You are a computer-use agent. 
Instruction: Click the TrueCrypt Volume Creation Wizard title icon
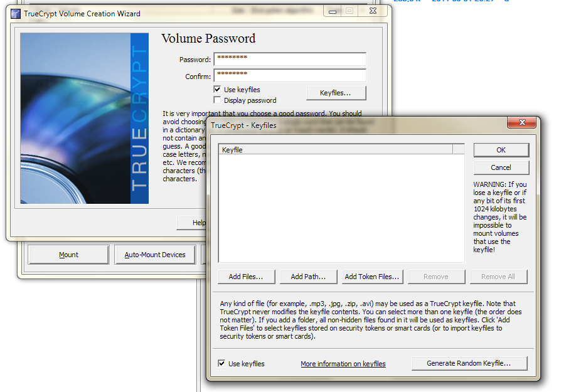click(16, 14)
